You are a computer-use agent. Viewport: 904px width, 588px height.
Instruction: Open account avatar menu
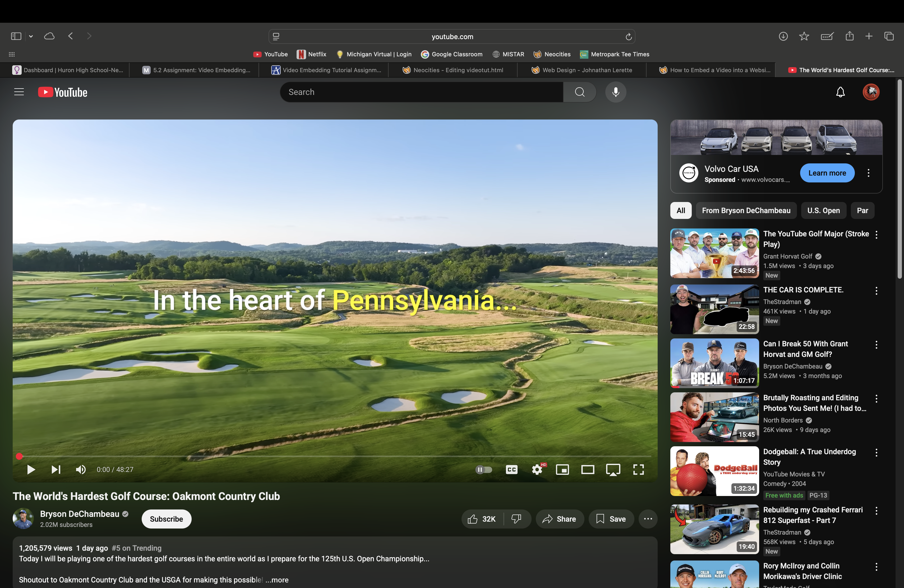tap(871, 92)
